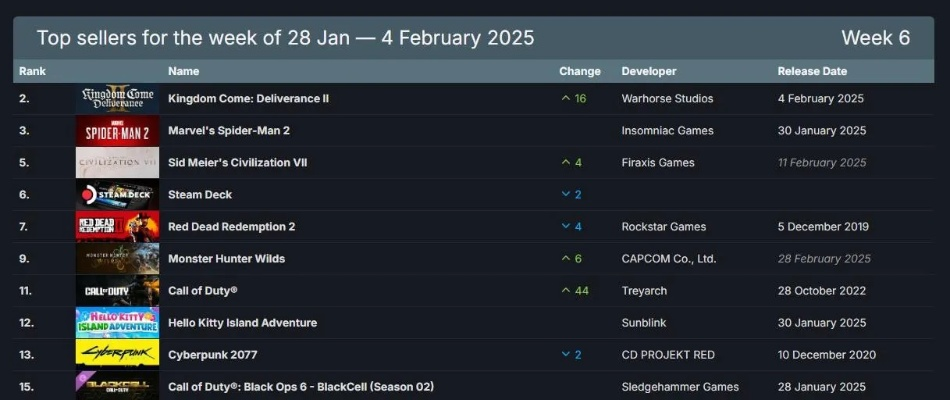Image resolution: width=950 pixels, height=400 pixels.
Task: Click the Red Dead Redemption 2 thumbnail
Action: 117,227
